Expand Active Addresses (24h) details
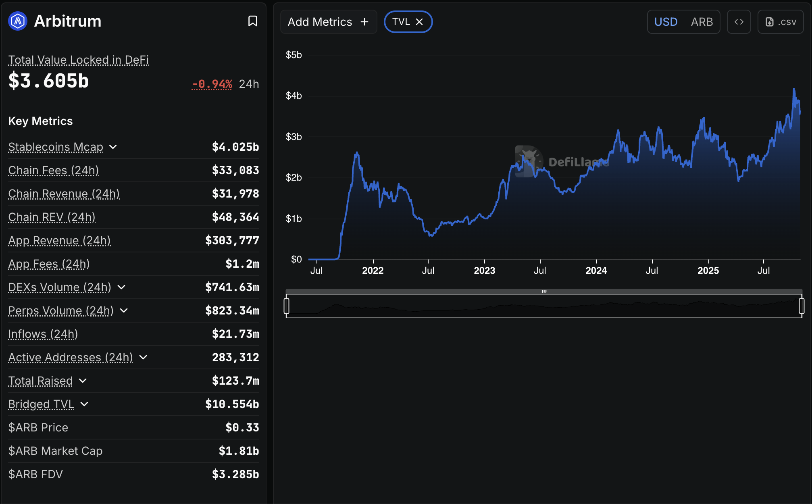The image size is (812, 504). point(143,357)
